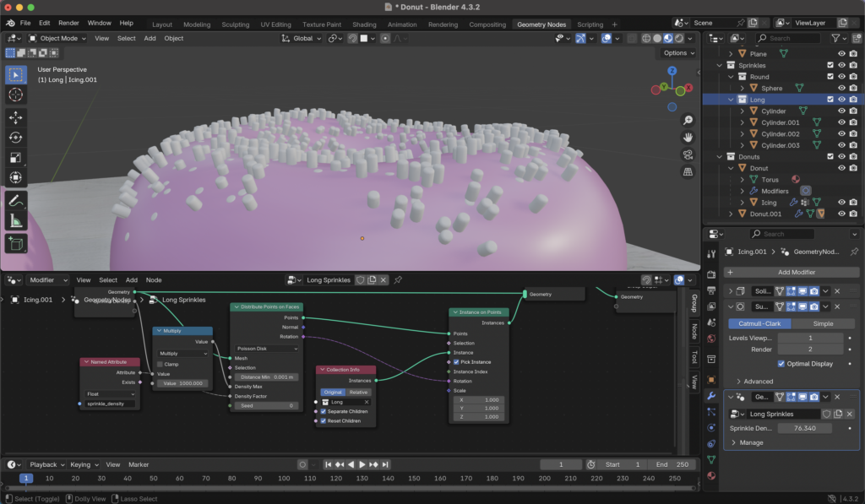Adjust Levels Viewport value slider

810,338
